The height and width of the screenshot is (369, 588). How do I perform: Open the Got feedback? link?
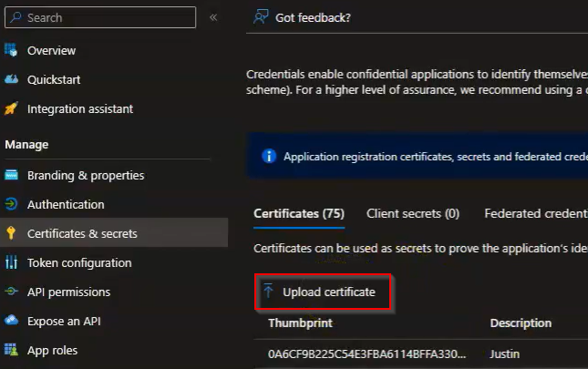pos(313,17)
